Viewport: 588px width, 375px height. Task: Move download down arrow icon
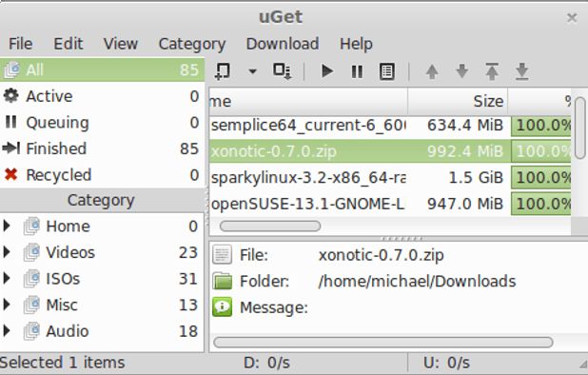462,71
